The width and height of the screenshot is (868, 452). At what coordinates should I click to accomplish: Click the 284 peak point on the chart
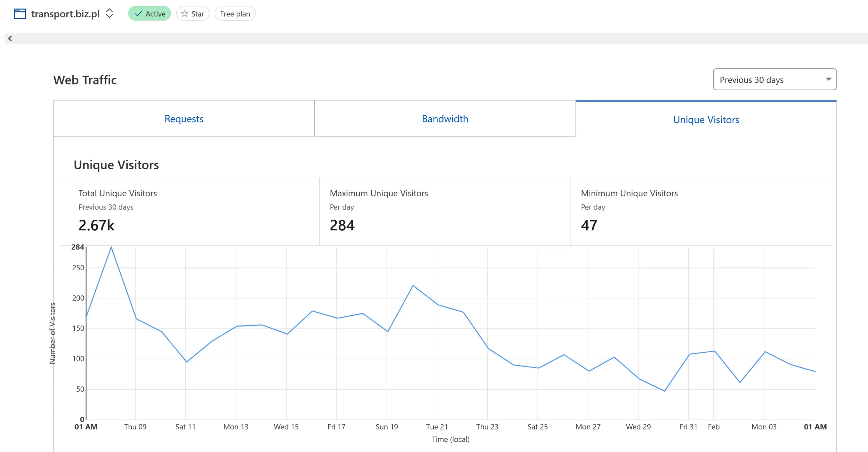tap(111, 247)
